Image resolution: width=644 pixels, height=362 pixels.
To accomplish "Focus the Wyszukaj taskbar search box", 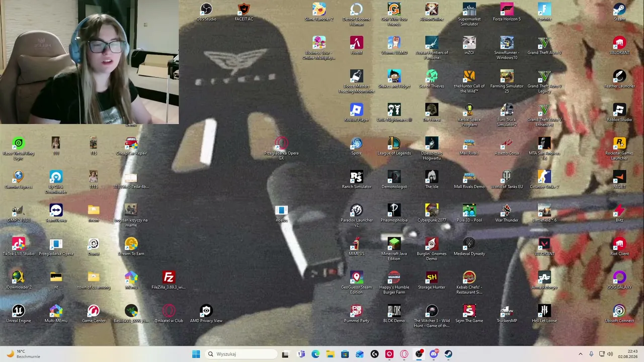I will coord(240,354).
